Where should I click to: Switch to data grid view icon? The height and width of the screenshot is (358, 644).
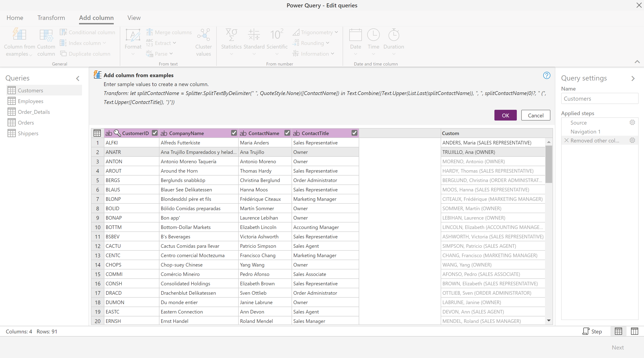coord(618,331)
